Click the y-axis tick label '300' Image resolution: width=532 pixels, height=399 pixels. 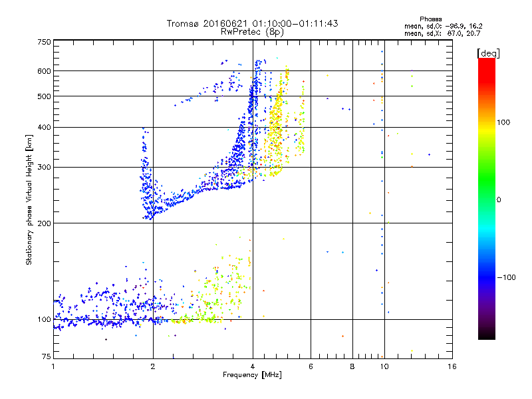pyautogui.click(x=44, y=168)
